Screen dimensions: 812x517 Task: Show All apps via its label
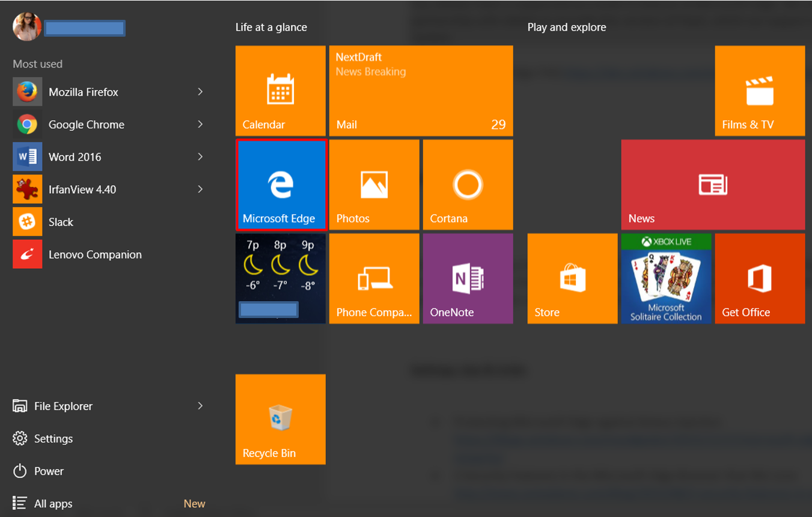coord(53,504)
